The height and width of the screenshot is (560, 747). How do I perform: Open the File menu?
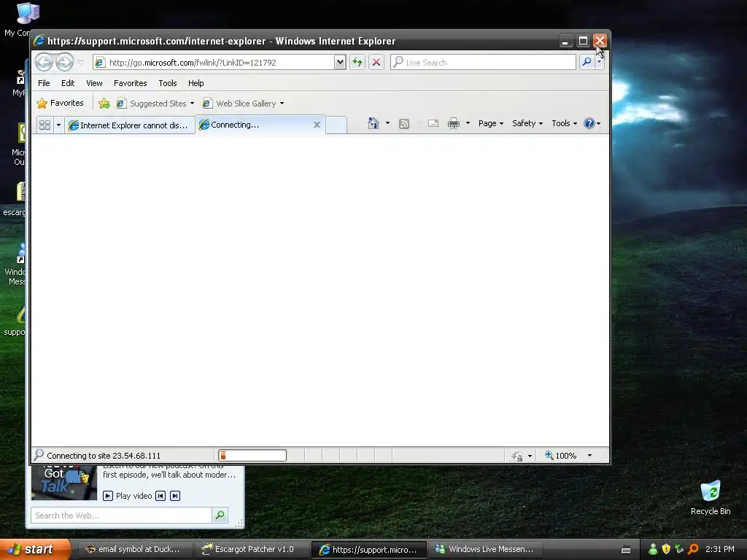tap(44, 83)
